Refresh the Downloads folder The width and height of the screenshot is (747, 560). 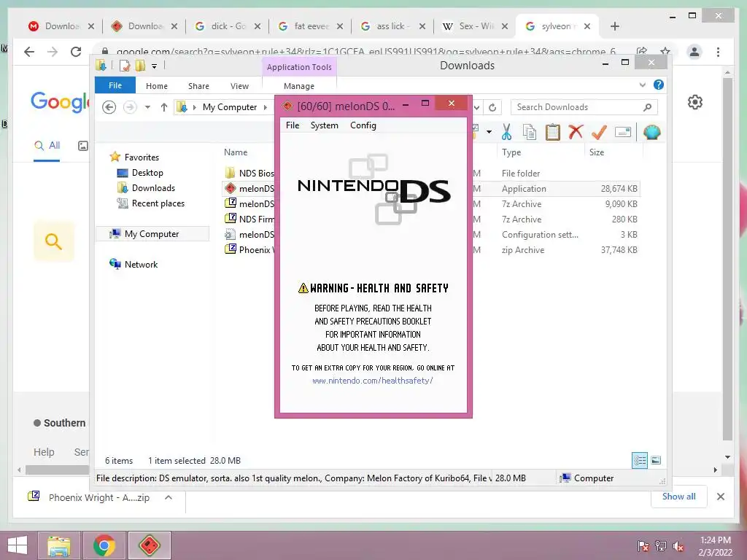click(x=492, y=108)
